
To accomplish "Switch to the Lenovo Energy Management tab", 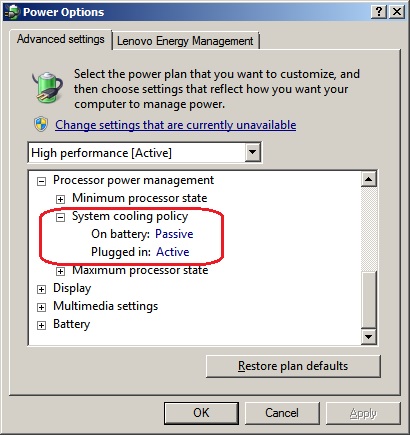I will 185,41.
